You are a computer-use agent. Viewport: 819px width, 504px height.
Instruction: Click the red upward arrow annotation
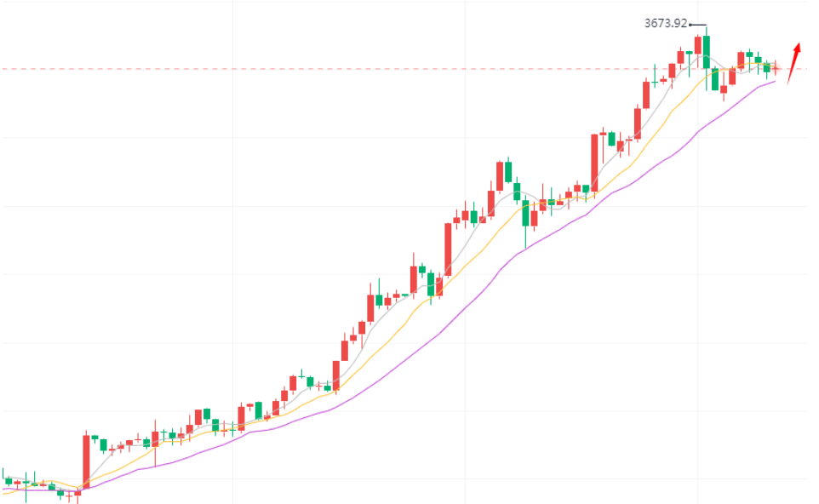click(x=793, y=64)
